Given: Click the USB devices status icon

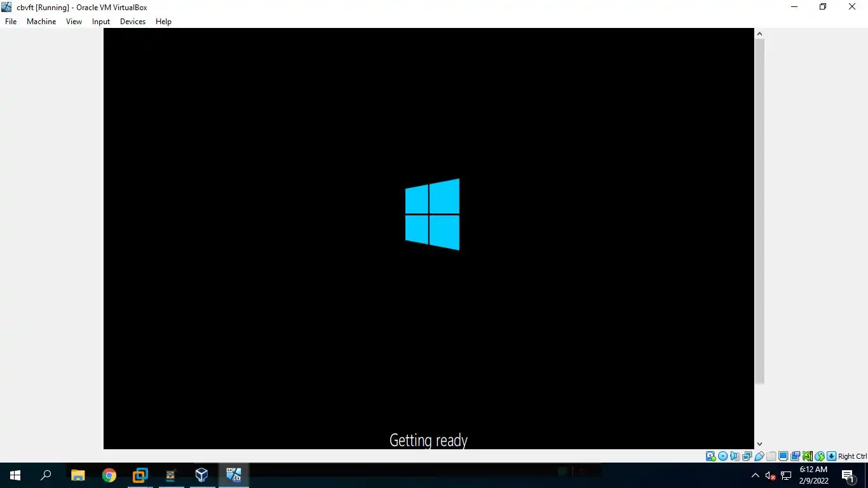Looking at the screenshot, I should pos(759,456).
